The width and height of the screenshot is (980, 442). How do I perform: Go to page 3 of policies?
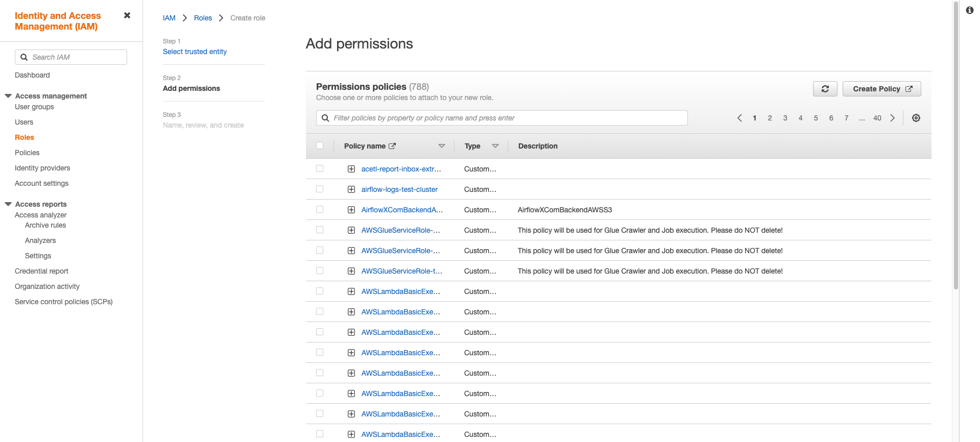click(785, 118)
